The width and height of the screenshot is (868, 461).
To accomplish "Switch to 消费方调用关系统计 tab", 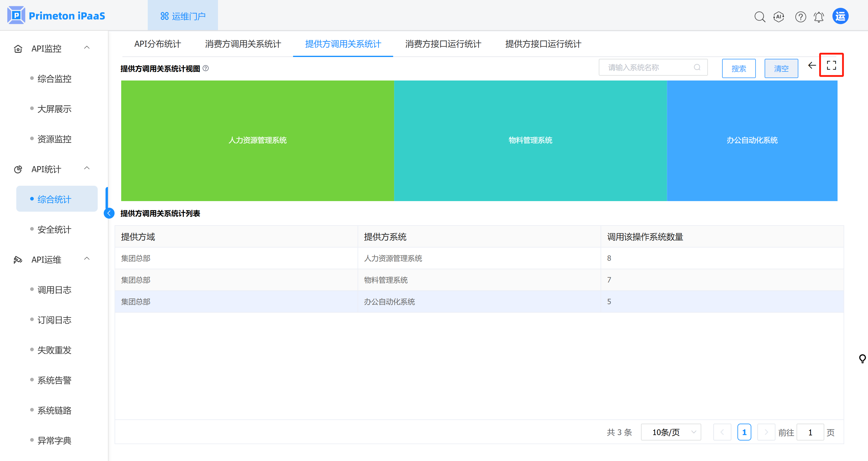I will tap(243, 44).
